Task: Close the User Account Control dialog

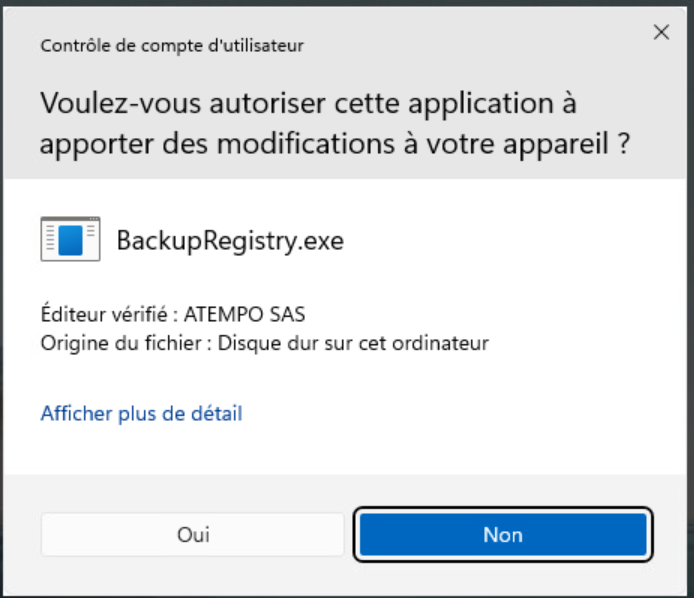Action: click(x=661, y=32)
